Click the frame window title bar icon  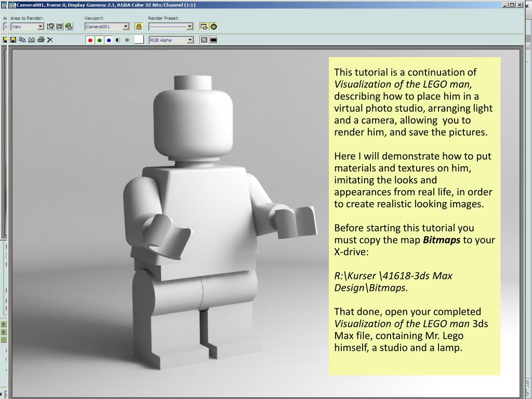click(13, 5)
